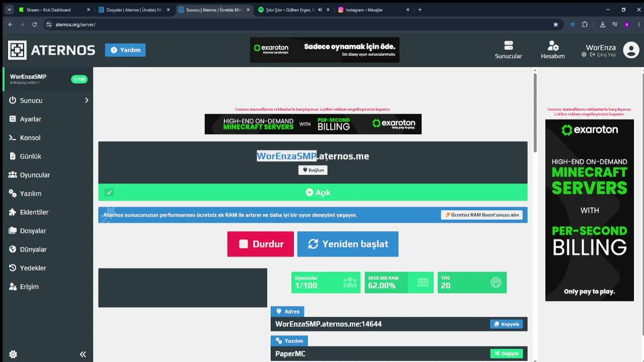Image resolution: width=644 pixels, height=362 pixels.
Task: Switch to Stream - Kick Dashboard tab
Action: (48, 10)
